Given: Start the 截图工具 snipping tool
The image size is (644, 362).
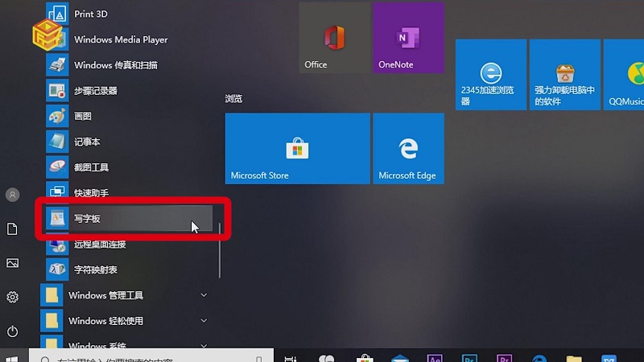Looking at the screenshot, I should pos(91,167).
